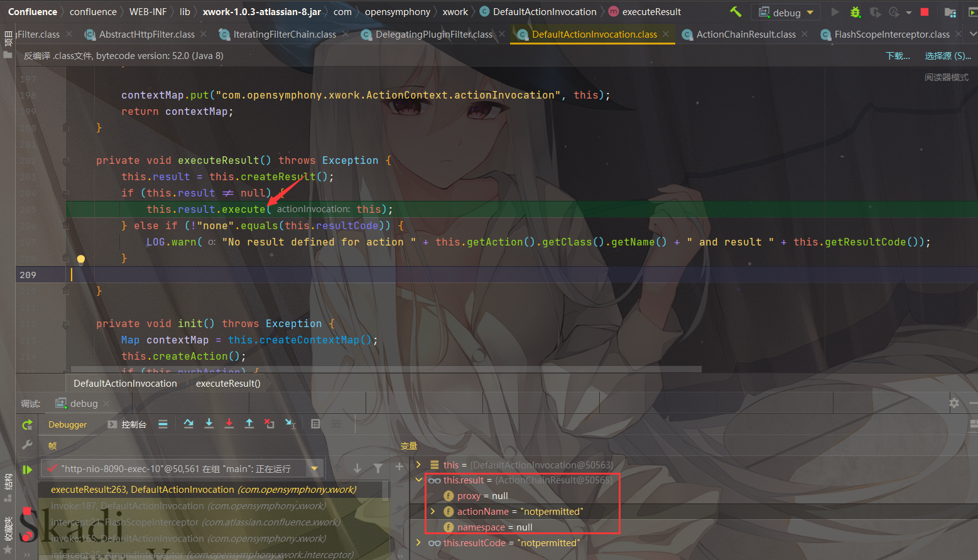978x560 pixels.
Task: Switch to the AbstractHttpFilter.class tab
Action: pyautogui.click(x=146, y=35)
